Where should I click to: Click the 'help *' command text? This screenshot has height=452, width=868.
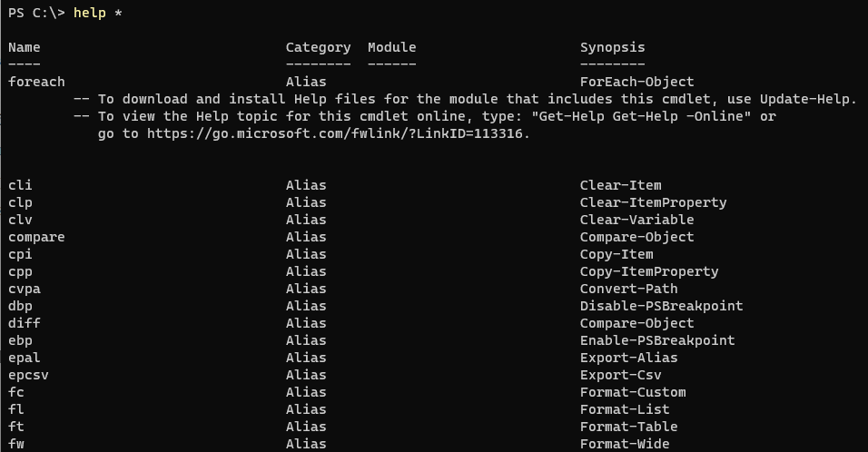[x=97, y=13]
